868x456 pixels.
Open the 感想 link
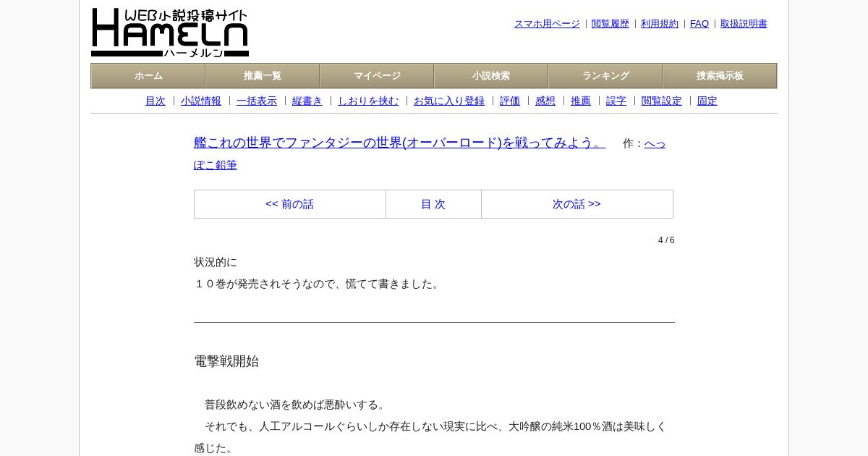click(545, 101)
